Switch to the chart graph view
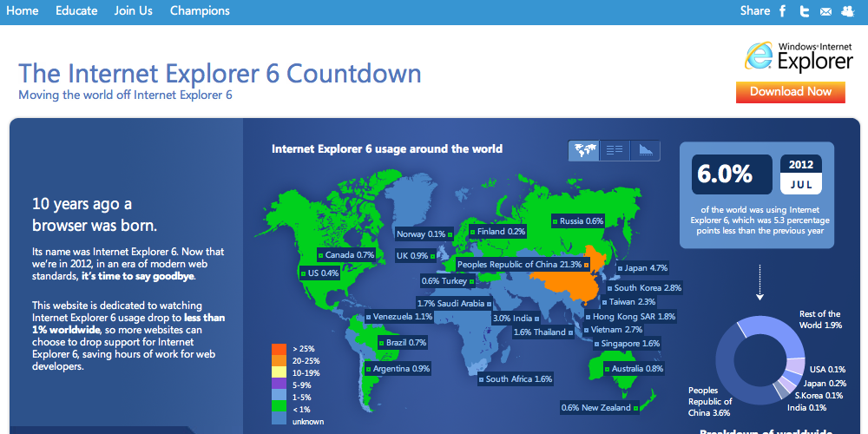868x434 pixels. coord(645,150)
